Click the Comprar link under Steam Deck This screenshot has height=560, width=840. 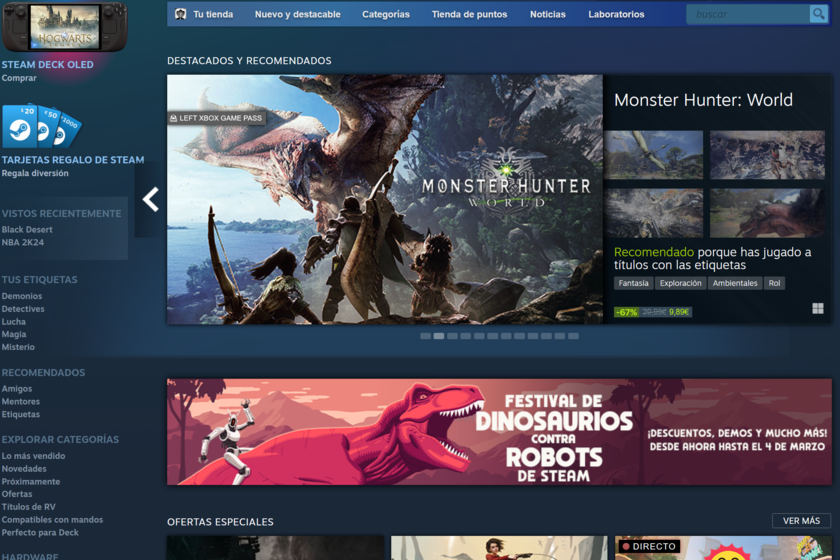click(x=19, y=78)
